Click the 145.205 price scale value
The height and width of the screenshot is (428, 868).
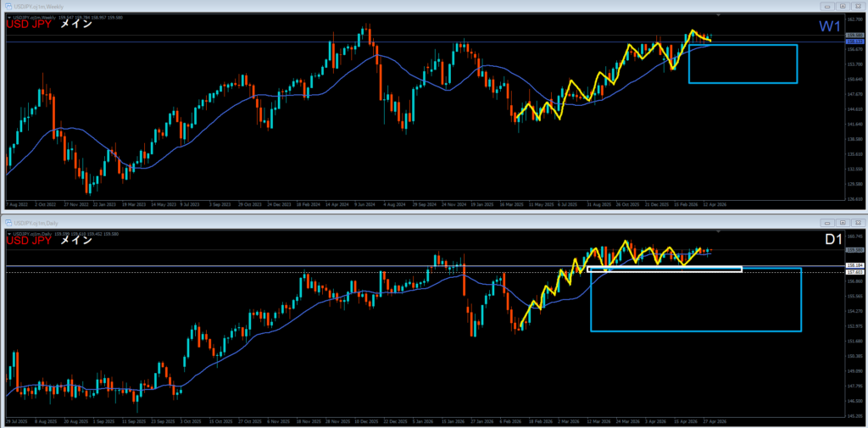(855, 416)
